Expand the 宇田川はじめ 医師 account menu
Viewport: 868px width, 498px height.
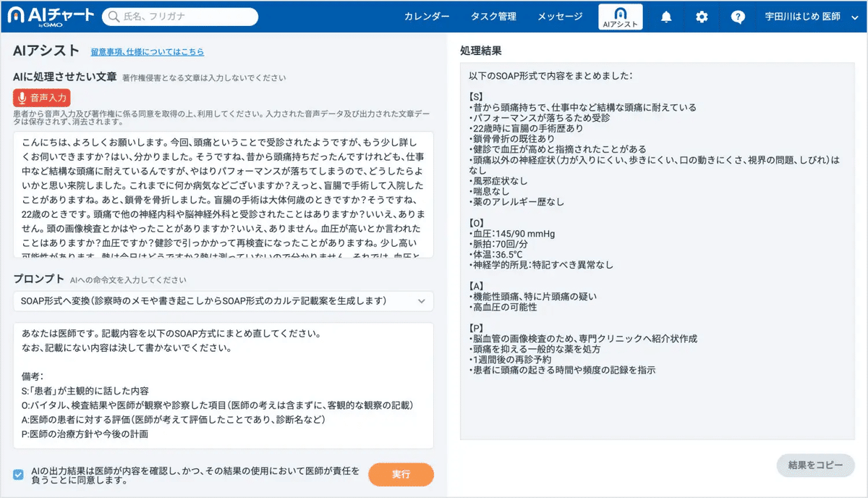[809, 16]
